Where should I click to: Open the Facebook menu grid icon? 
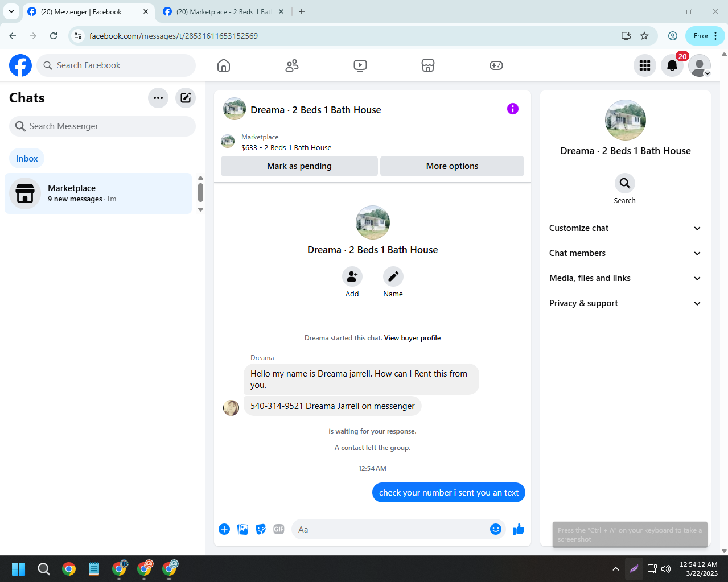(645, 65)
